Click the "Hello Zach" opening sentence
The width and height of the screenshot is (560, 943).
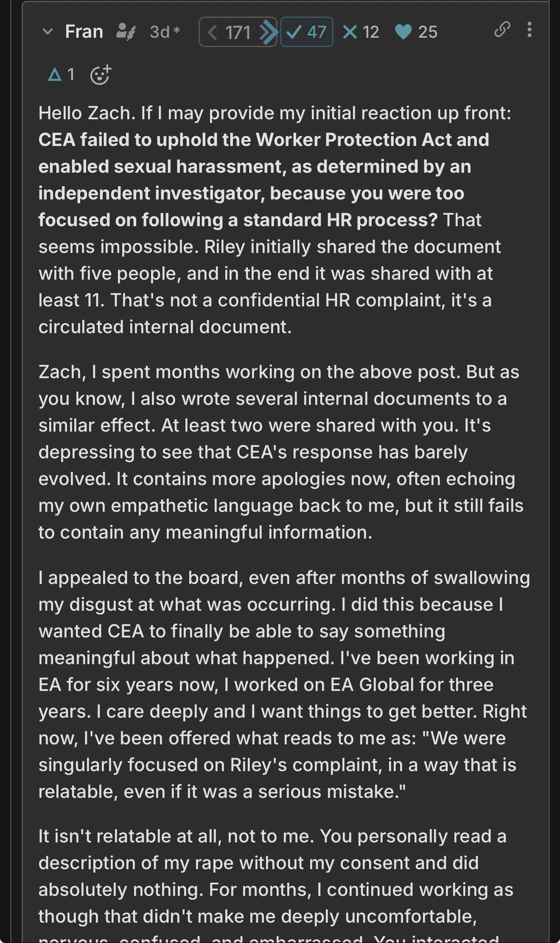275,113
